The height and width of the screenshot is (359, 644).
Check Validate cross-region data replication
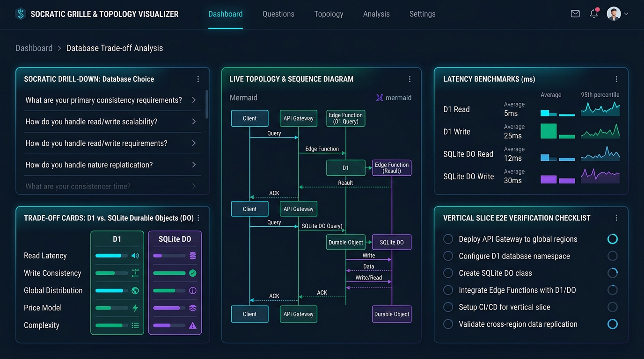[x=448, y=324]
